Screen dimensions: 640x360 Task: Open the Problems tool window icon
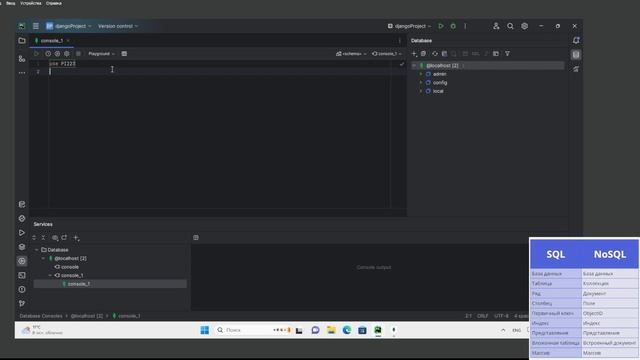(x=22, y=289)
